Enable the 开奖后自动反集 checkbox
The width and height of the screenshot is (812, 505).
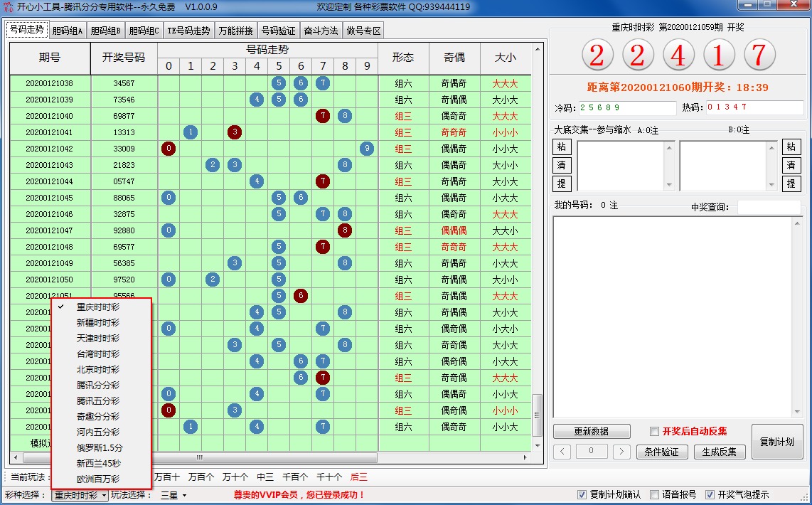point(655,432)
